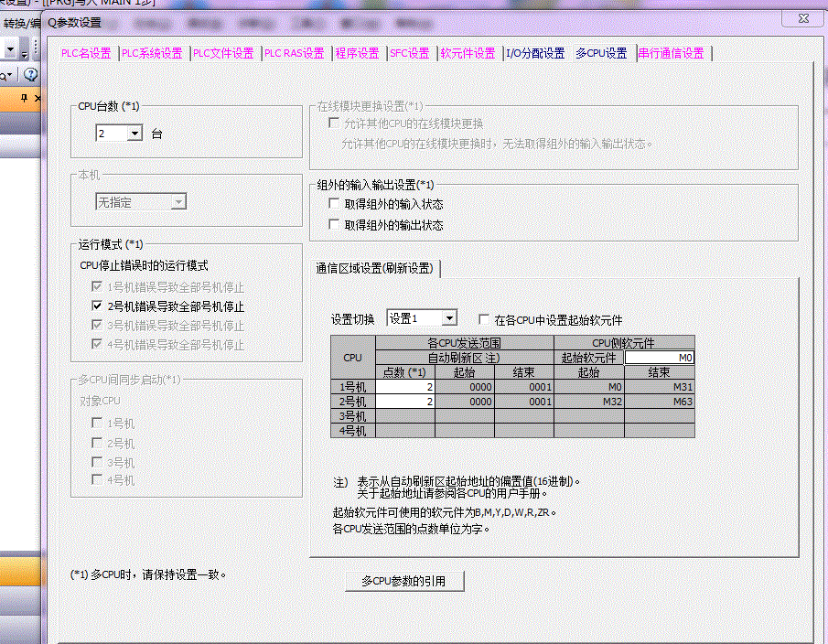This screenshot has width=828, height=644.
Task: Go to 串行通信设置 tab
Action: (672, 53)
